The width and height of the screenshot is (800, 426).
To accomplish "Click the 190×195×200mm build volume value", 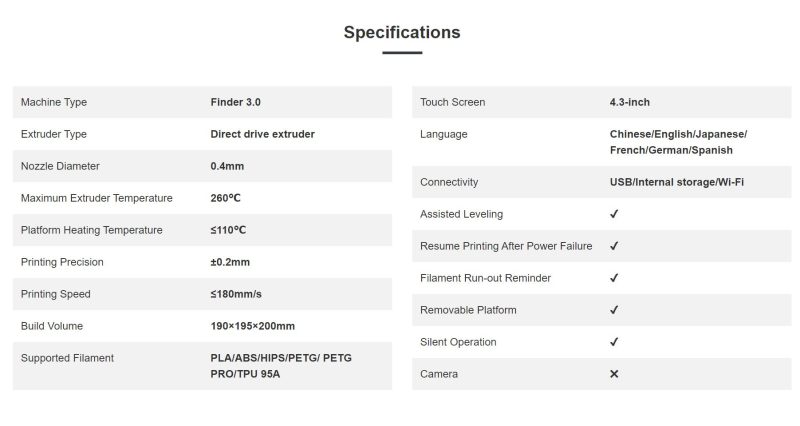I will pyautogui.click(x=253, y=326).
